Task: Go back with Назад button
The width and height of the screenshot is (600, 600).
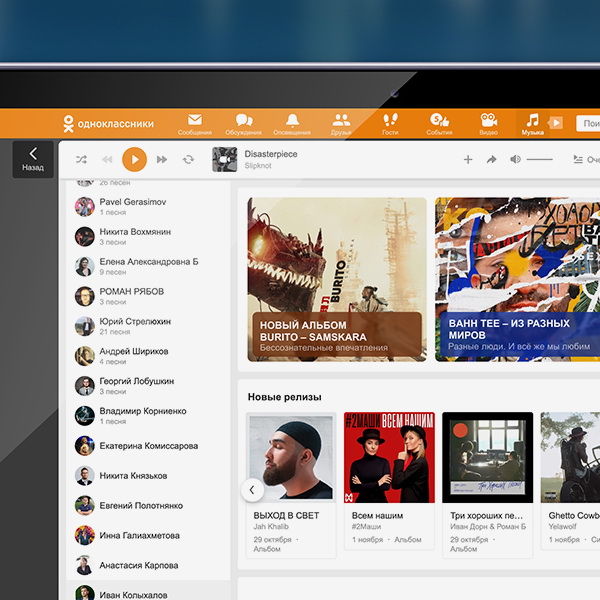Action: pyautogui.click(x=33, y=160)
